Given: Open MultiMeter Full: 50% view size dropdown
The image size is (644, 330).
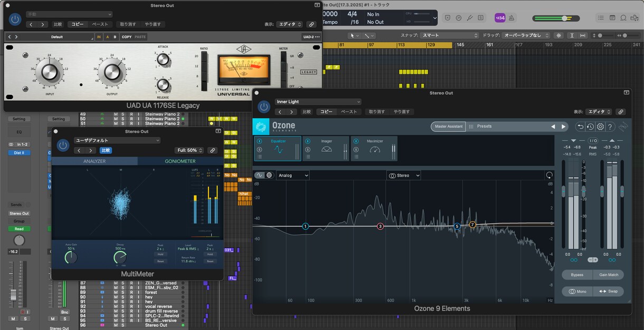Looking at the screenshot, I should click(189, 150).
